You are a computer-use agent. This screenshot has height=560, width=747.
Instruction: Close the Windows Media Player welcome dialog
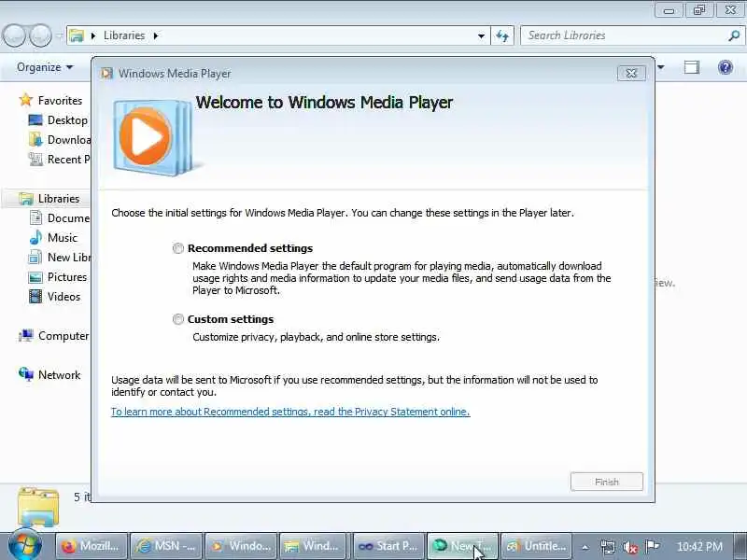631,74
